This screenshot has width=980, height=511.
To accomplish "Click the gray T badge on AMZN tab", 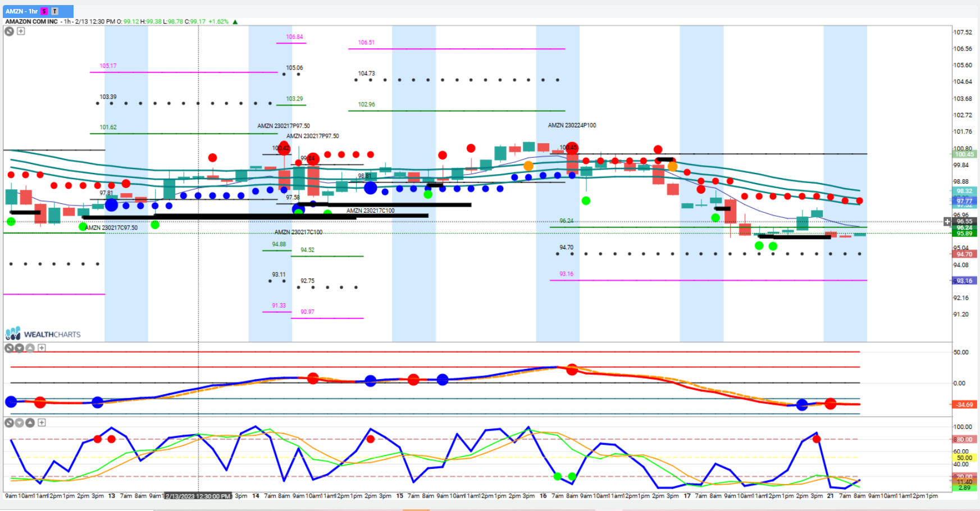I will click(54, 11).
